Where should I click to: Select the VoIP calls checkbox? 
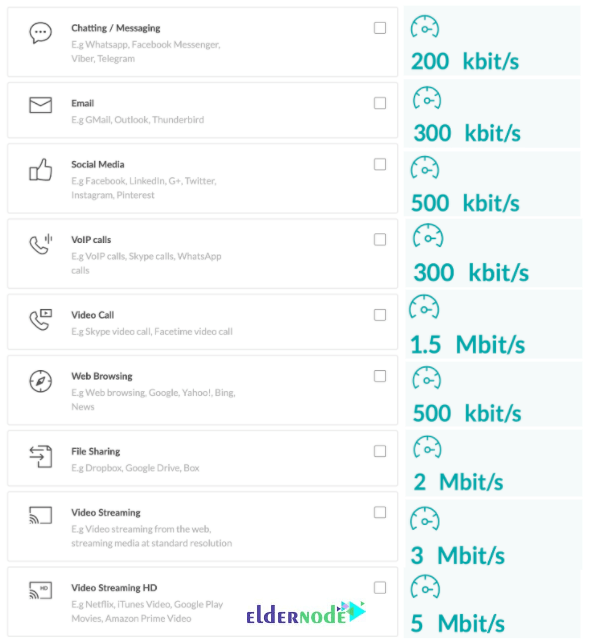click(380, 239)
